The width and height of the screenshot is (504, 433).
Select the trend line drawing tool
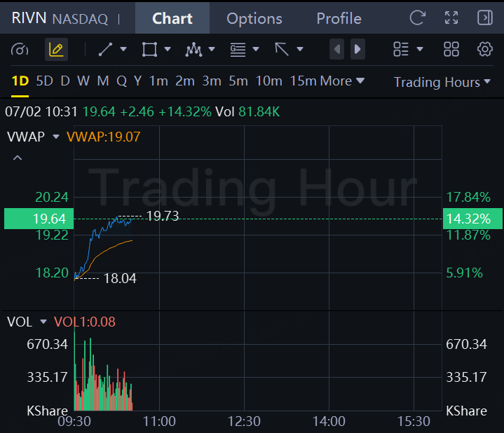coord(105,50)
